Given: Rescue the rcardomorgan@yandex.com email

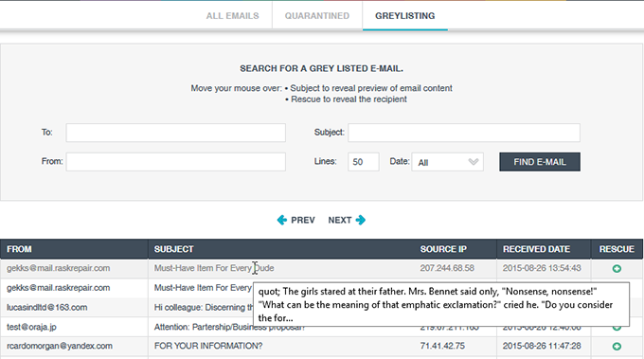Looking at the screenshot, I should (617, 347).
